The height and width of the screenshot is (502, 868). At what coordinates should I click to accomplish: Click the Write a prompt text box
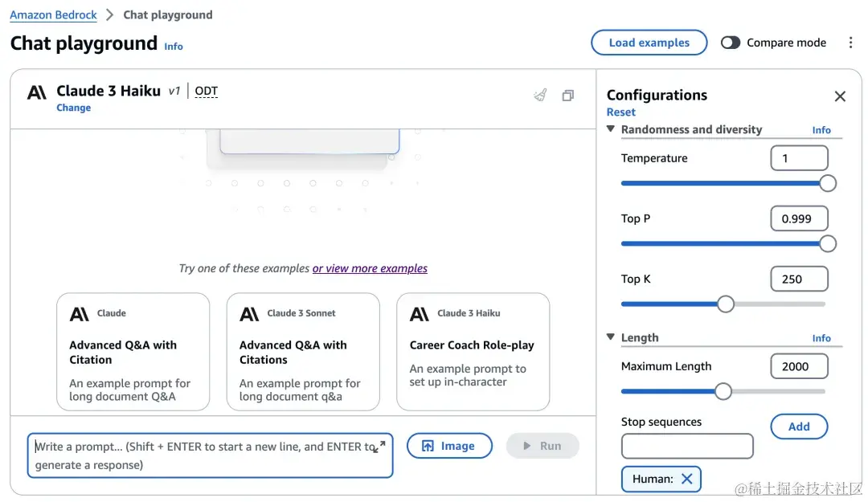click(x=201, y=456)
